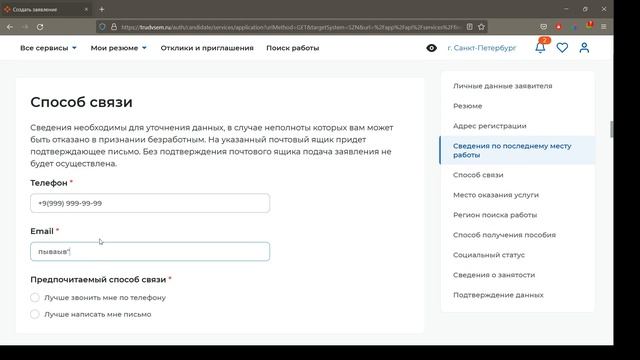Reload the page with the refresh icon
Image resolution: width=640 pixels, height=360 pixels.
tap(40, 27)
